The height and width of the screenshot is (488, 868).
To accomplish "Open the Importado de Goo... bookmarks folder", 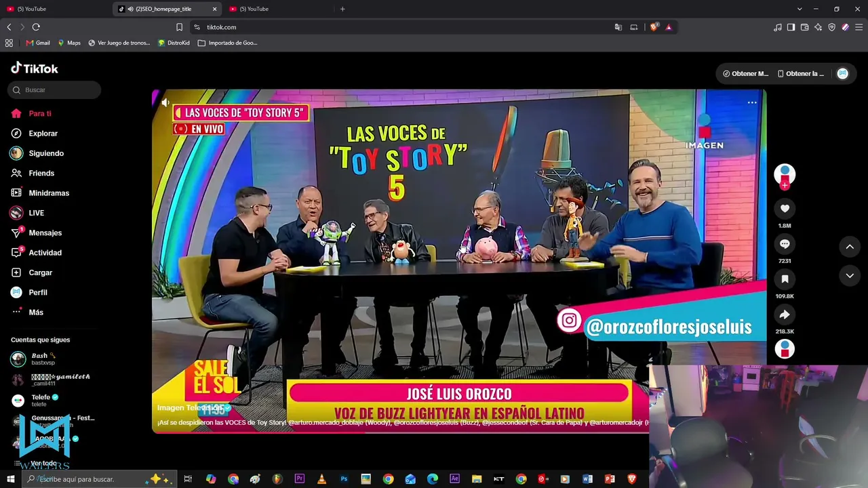I will [228, 43].
